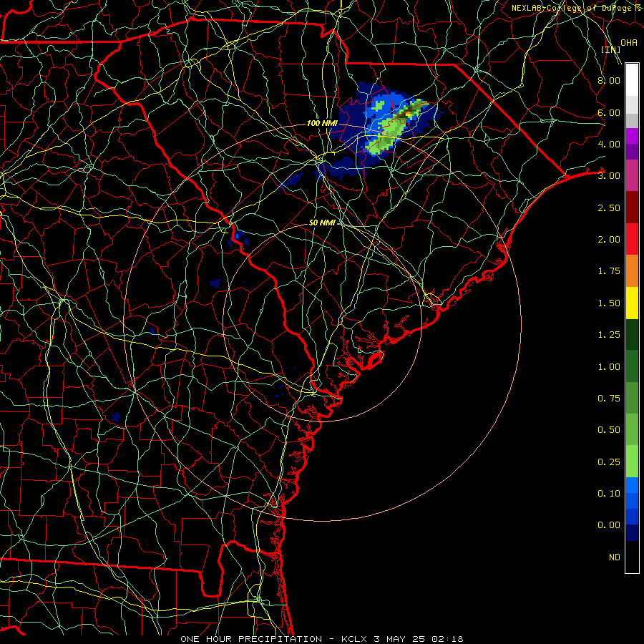Click the '1.00' legend value
The image size is (644, 644).
(x=609, y=367)
